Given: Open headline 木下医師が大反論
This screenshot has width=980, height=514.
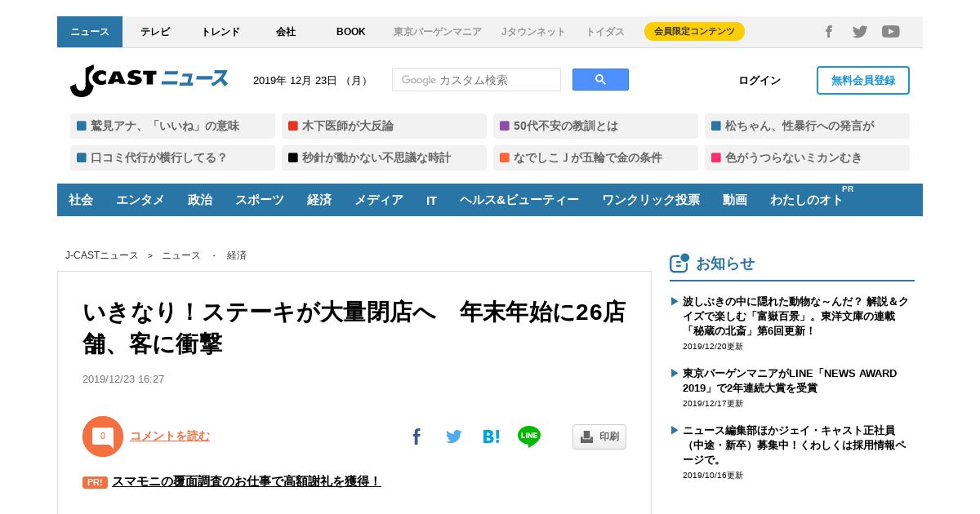Looking at the screenshot, I should (384, 126).
